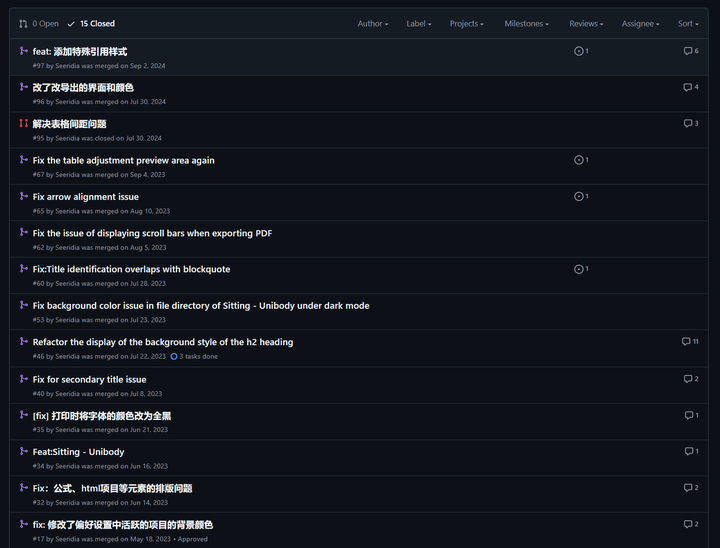Click the "3 tasks done" progress indicator
The width and height of the screenshot is (720, 548).
[x=194, y=356]
